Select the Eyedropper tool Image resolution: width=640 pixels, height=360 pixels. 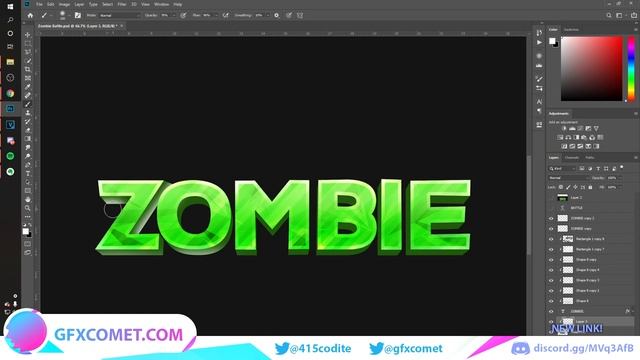28,87
